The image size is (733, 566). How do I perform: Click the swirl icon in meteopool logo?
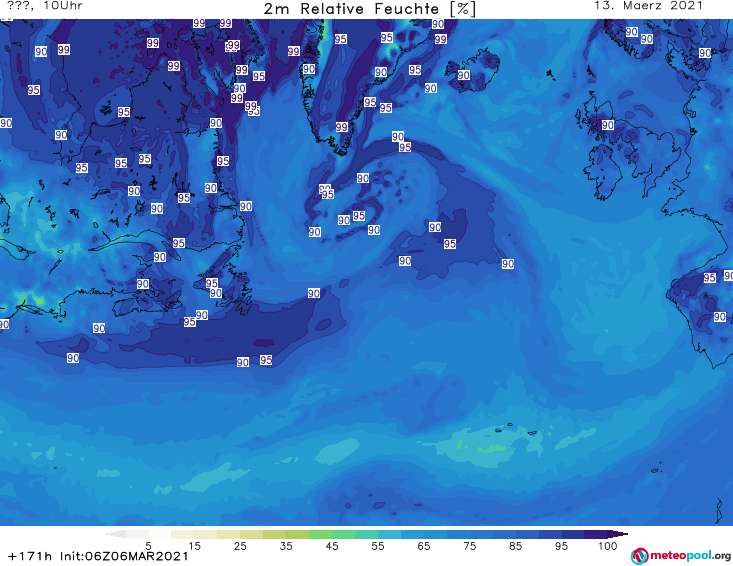pyautogui.click(x=639, y=556)
